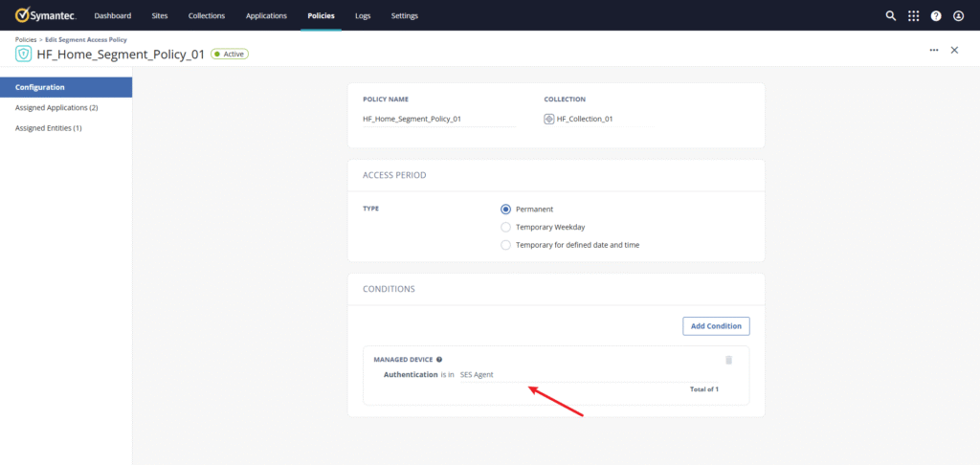Delete the Managed Device condition
The image size is (980, 465).
point(728,360)
